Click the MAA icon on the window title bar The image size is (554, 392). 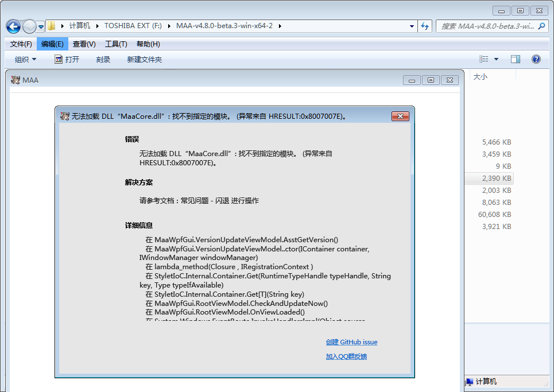(x=15, y=80)
